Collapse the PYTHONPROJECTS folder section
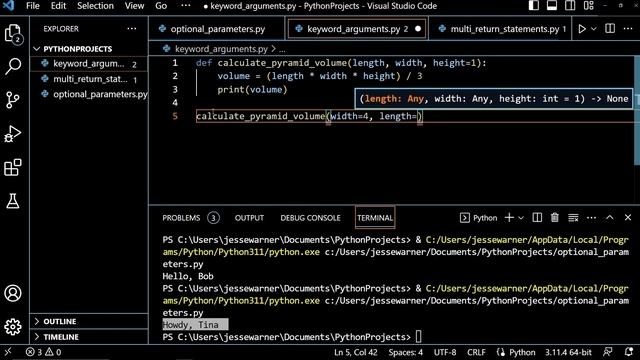640x360 pixels. (x=78, y=49)
